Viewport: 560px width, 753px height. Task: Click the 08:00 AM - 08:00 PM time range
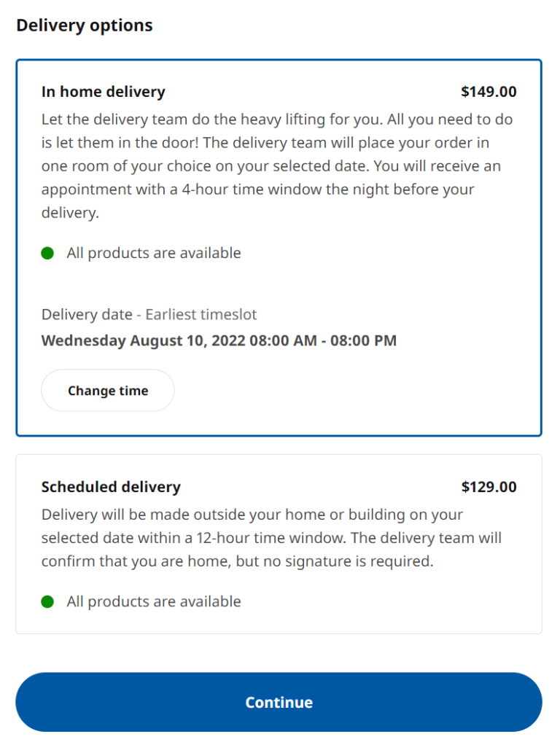coord(323,340)
